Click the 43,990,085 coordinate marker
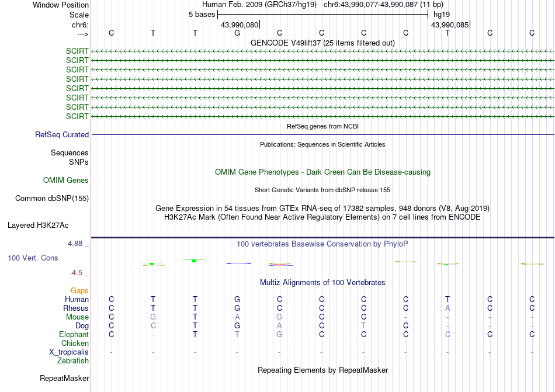 point(450,25)
